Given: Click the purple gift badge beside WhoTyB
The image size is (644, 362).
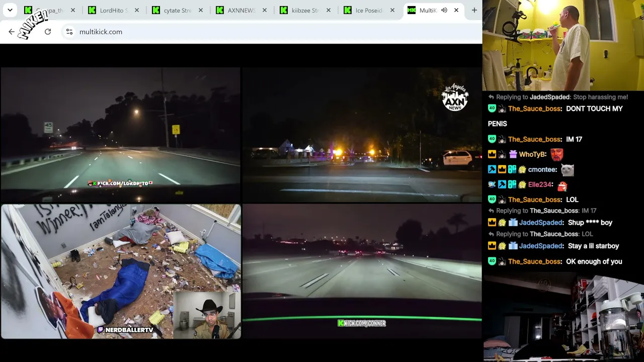Looking at the screenshot, I should pyautogui.click(x=513, y=154).
